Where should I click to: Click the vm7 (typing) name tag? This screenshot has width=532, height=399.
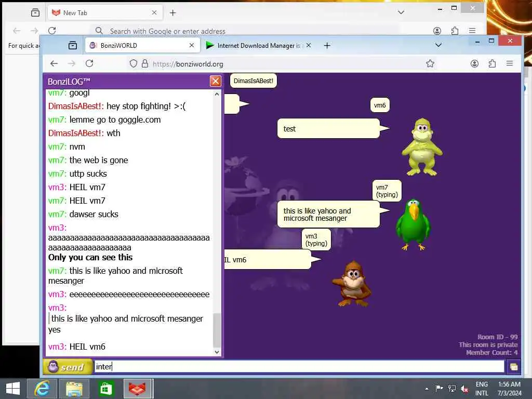point(387,191)
